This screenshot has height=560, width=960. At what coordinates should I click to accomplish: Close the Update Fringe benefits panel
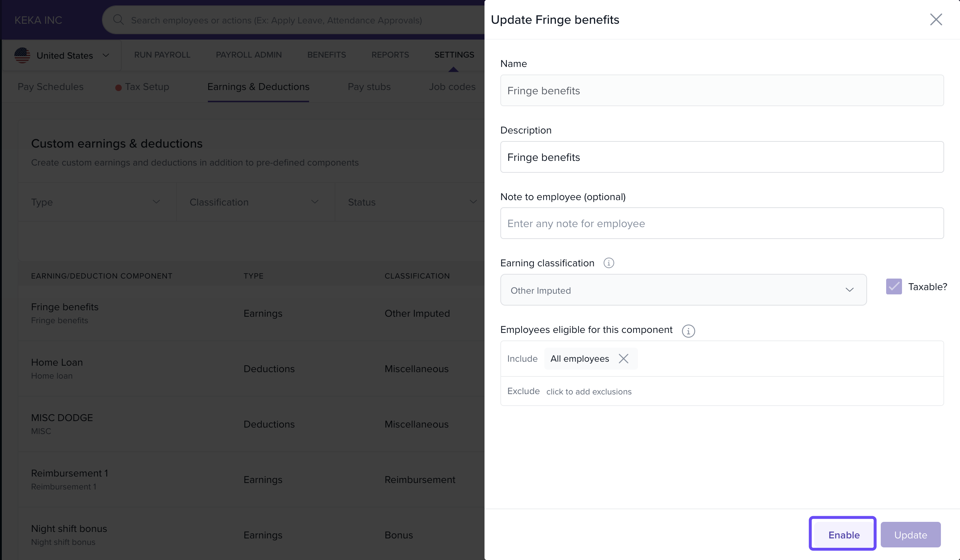click(x=936, y=19)
